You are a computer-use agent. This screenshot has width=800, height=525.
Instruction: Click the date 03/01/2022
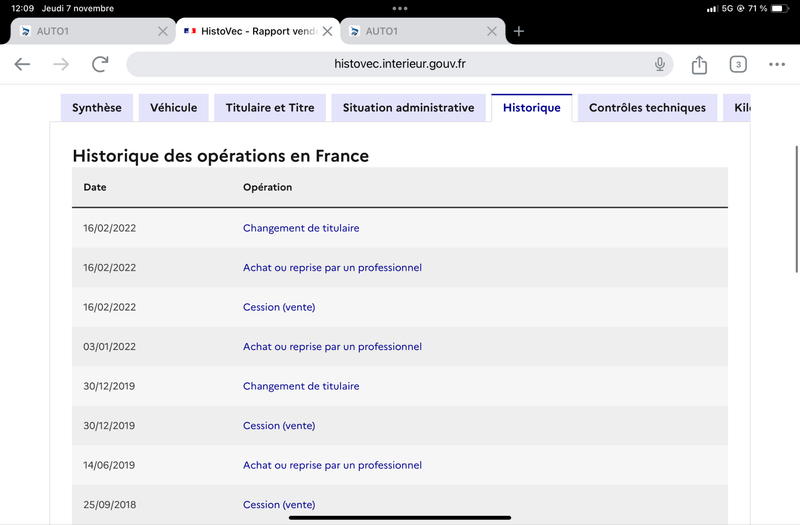[x=110, y=346]
